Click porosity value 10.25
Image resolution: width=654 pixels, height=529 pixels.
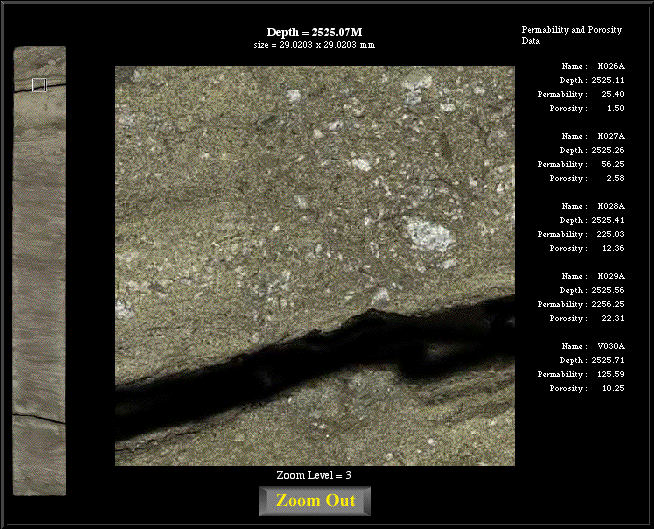(613, 388)
